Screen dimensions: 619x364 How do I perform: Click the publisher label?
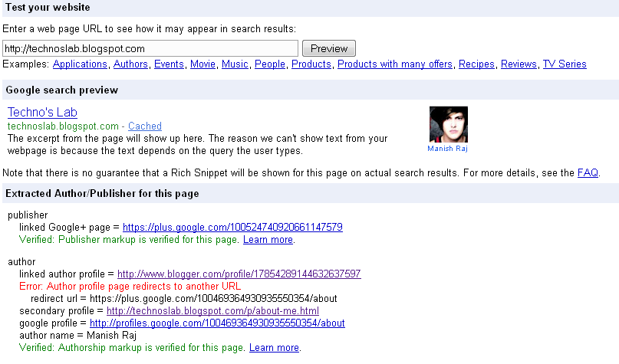(28, 215)
